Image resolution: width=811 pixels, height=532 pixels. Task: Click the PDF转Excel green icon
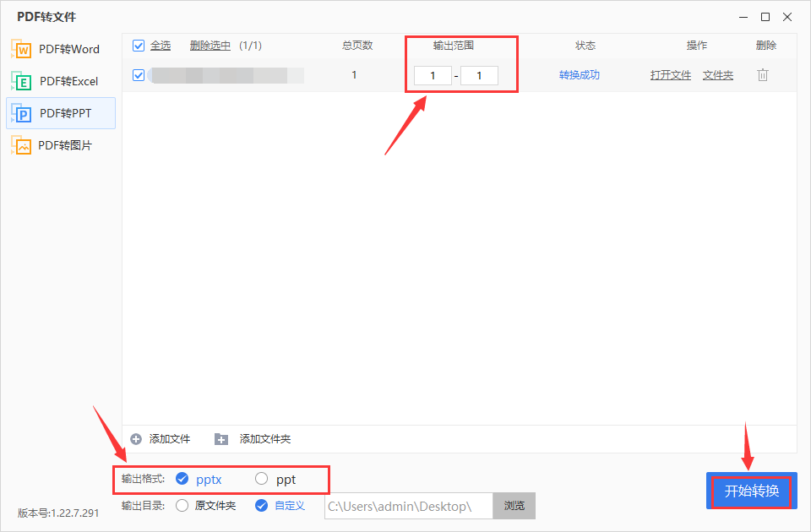(21, 81)
